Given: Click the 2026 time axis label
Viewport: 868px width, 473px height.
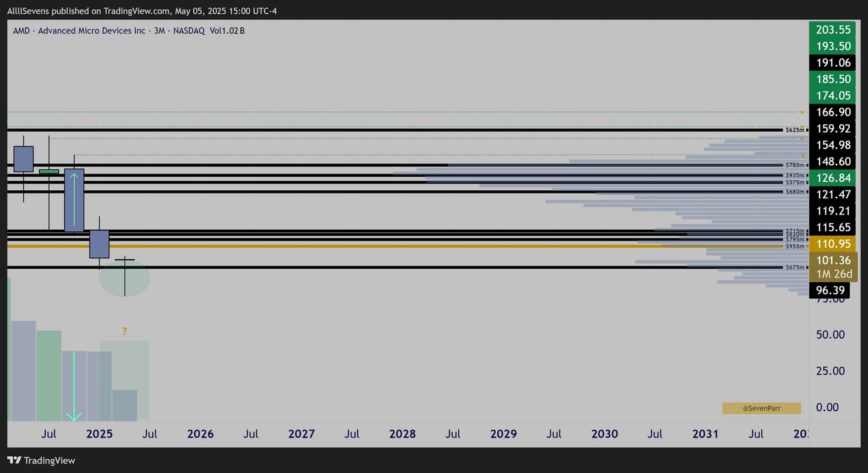Looking at the screenshot, I should click(200, 434).
